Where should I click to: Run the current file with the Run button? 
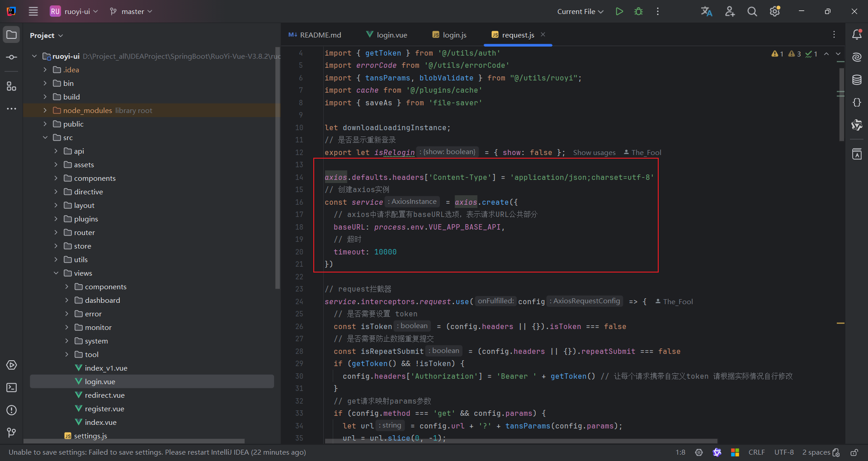[x=619, y=11]
